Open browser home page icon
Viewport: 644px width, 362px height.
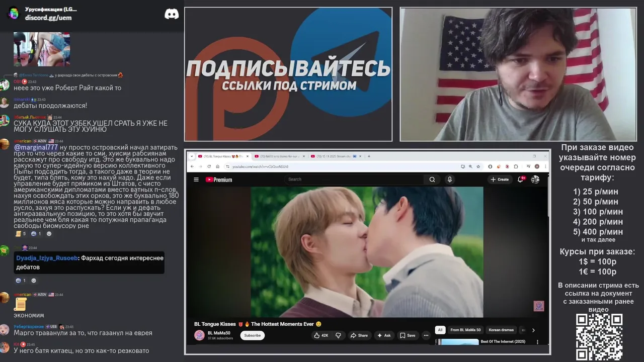[x=218, y=166]
